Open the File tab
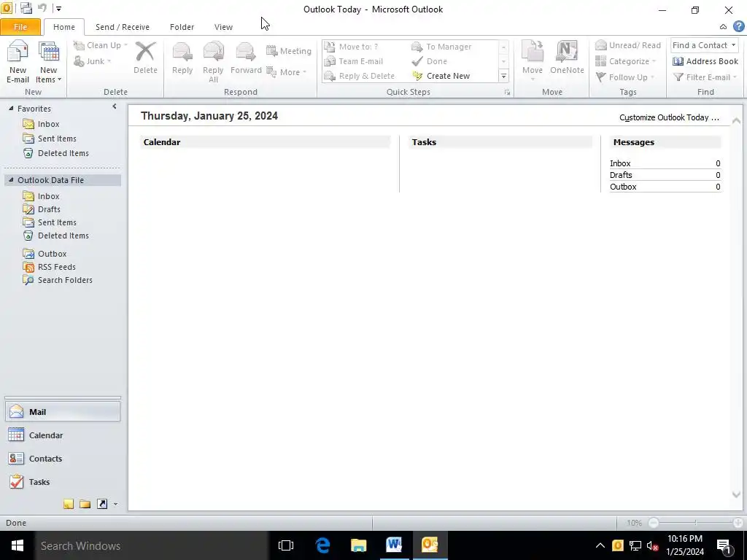The width and height of the screenshot is (747, 560). pos(20,27)
